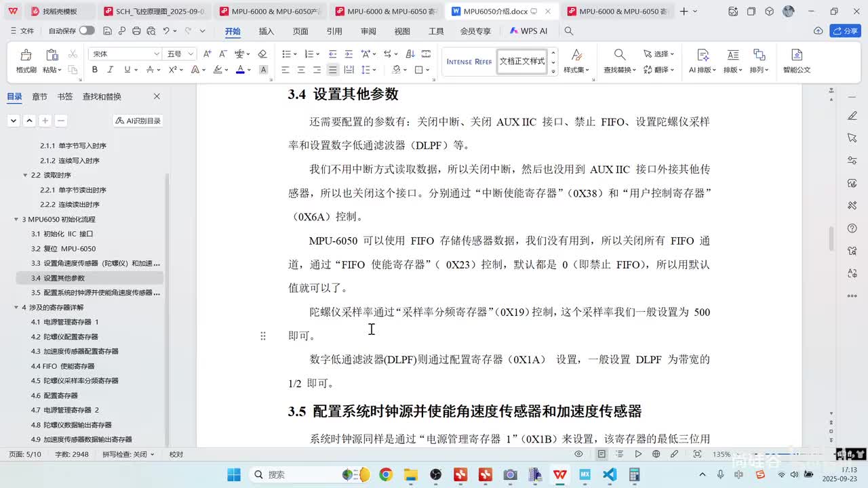Screen dimensions: 868x488
Task: Select the 文档正文样式 style
Action: pos(522,61)
